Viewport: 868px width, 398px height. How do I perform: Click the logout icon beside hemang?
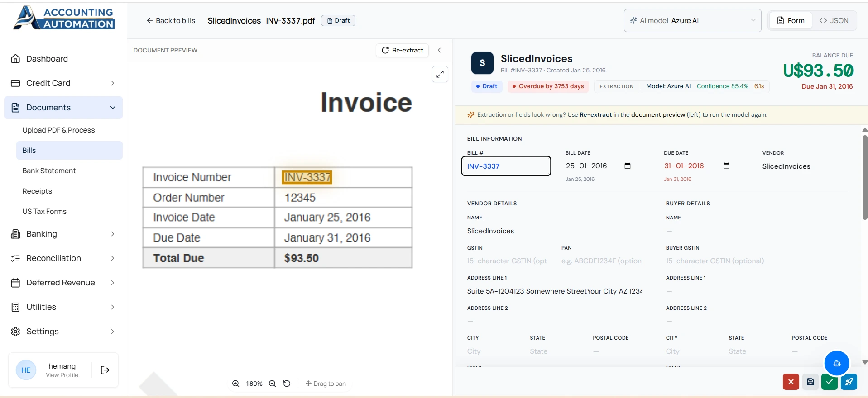(105, 370)
